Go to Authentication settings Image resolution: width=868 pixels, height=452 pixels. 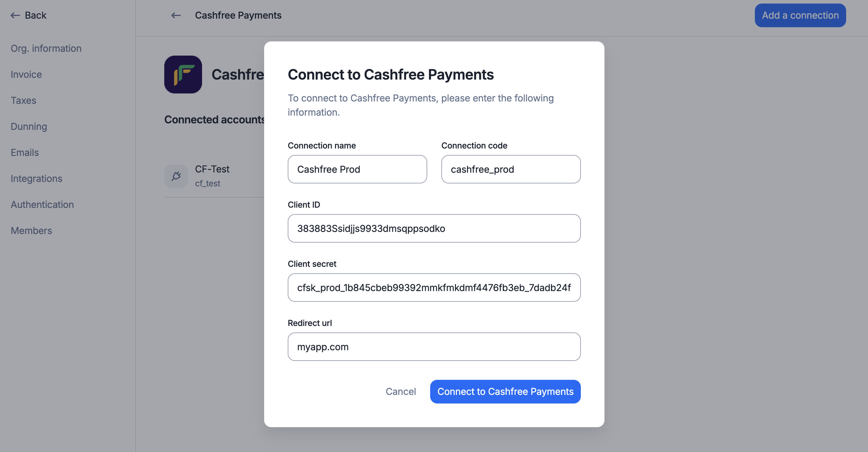pos(43,204)
